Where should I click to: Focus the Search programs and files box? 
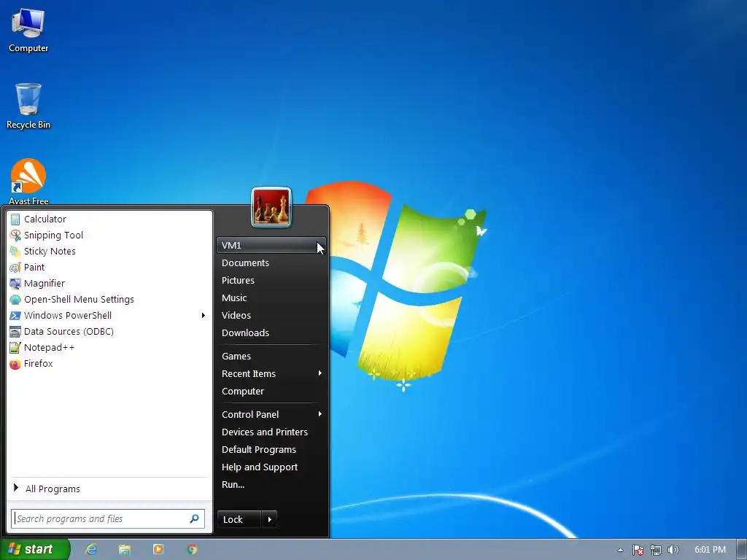[x=108, y=518]
